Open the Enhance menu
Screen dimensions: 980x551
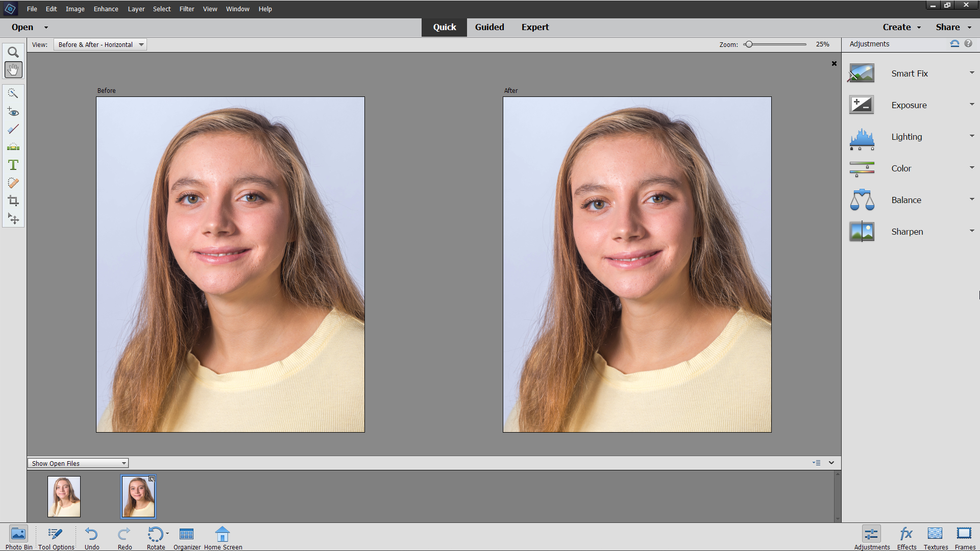coord(106,9)
